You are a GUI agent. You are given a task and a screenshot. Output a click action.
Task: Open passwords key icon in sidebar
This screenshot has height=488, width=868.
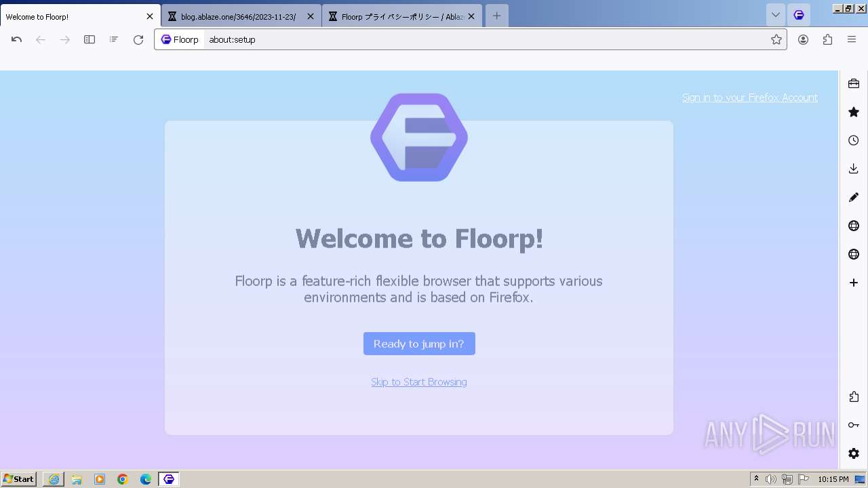click(x=854, y=425)
